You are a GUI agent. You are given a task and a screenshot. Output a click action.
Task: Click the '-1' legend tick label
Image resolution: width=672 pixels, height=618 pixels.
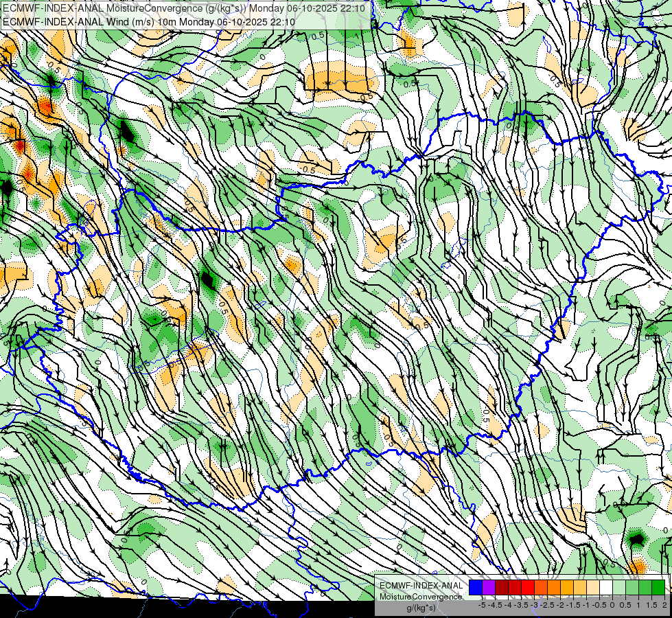pyautogui.click(x=587, y=605)
